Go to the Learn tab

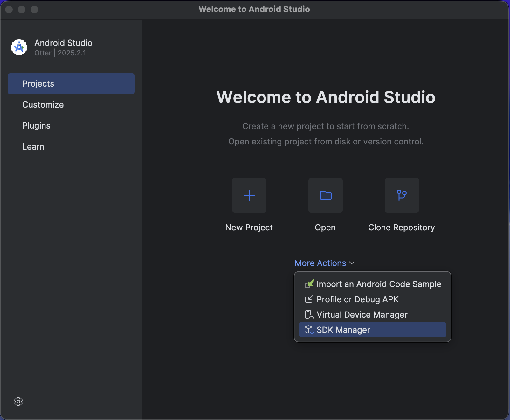click(x=71, y=147)
